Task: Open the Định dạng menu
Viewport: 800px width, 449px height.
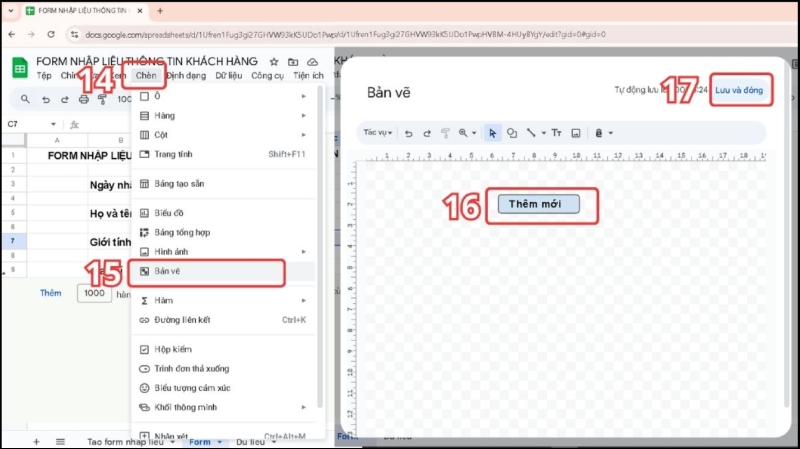Action: pos(186,76)
